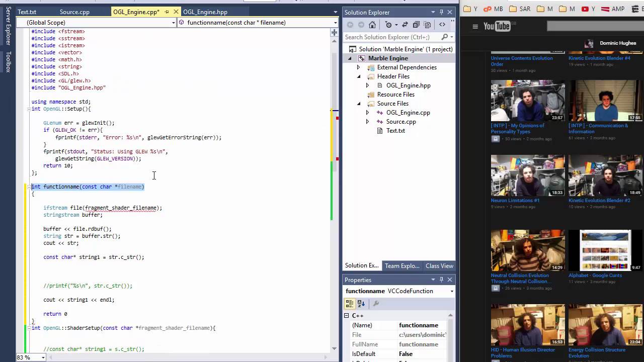Open the Y YouTube bookmark
Screen dimensions: 644x362
coord(588,9)
